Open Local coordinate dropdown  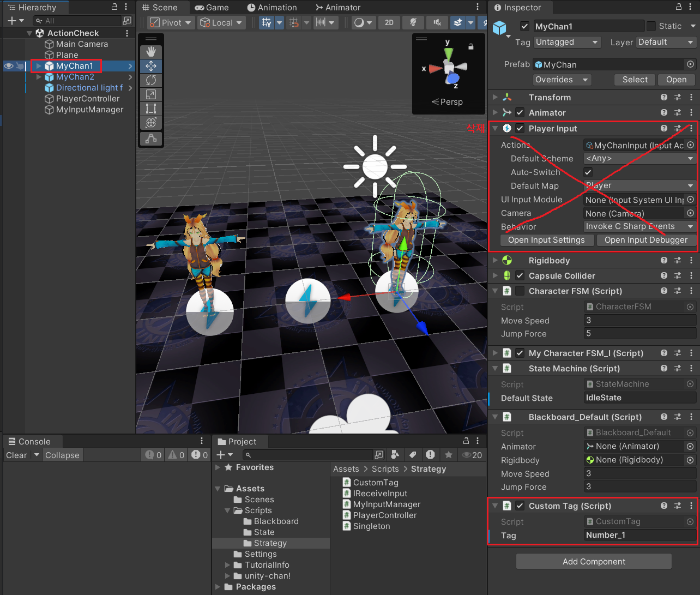coord(221,22)
